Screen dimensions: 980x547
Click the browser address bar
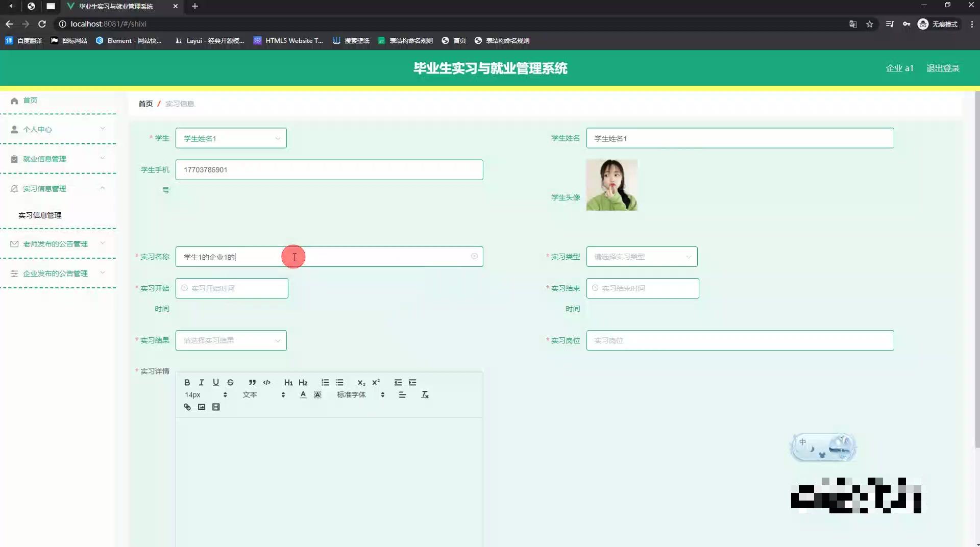[449, 24]
